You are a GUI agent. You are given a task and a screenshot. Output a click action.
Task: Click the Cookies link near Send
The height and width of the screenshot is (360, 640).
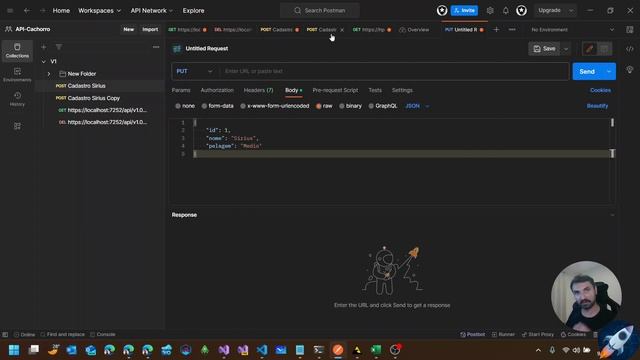point(600,90)
